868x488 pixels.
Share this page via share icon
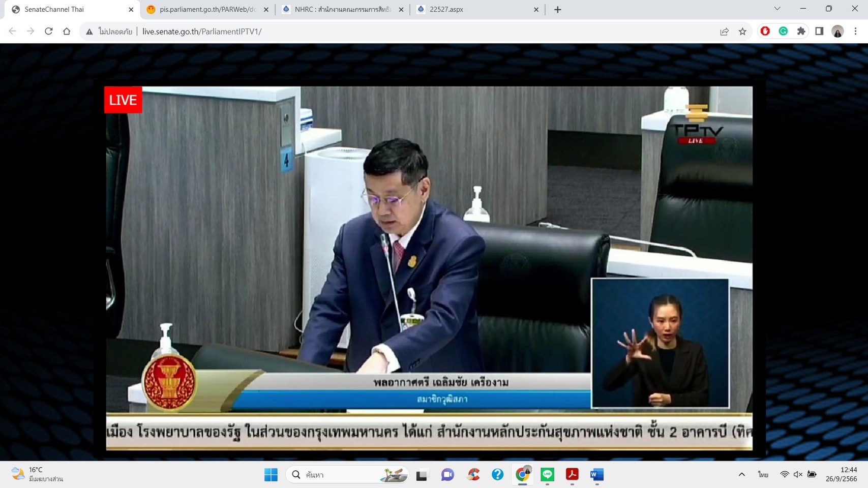[724, 32]
